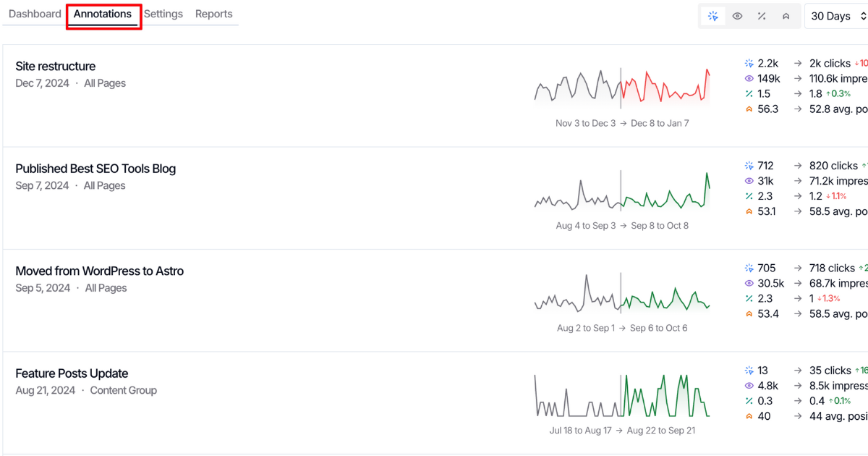Switch to the Dashboard tab
Image resolution: width=868 pixels, height=456 pixels.
point(34,13)
